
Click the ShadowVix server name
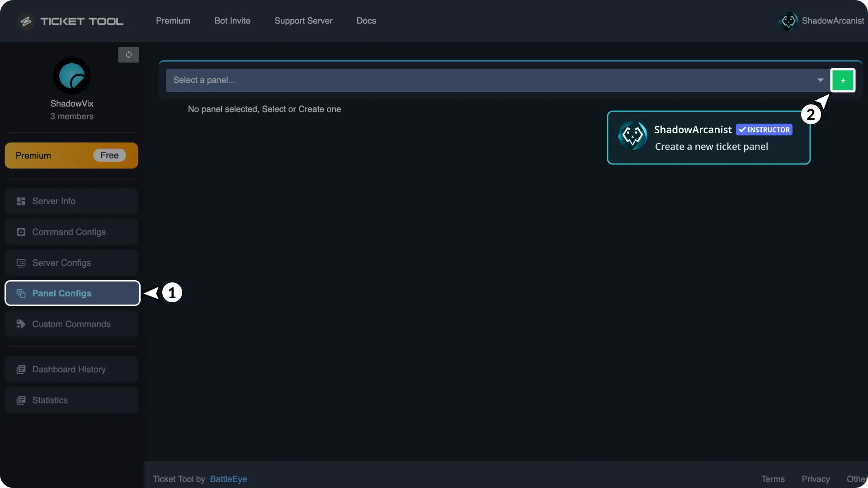pos(72,103)
